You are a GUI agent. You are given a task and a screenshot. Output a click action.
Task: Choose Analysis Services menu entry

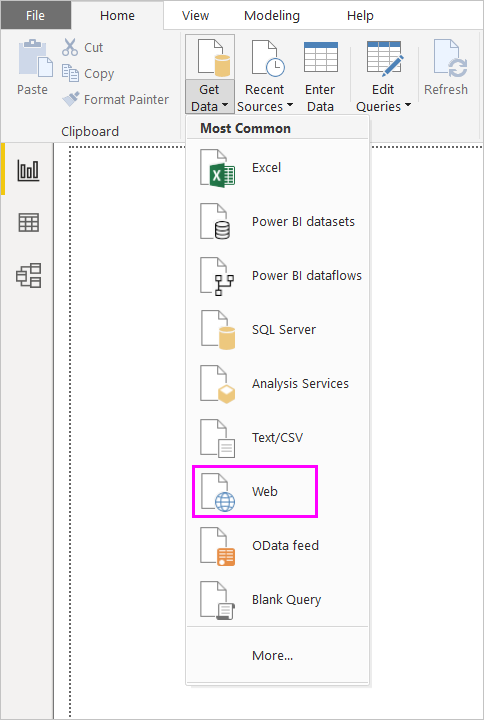pos(277,384)
